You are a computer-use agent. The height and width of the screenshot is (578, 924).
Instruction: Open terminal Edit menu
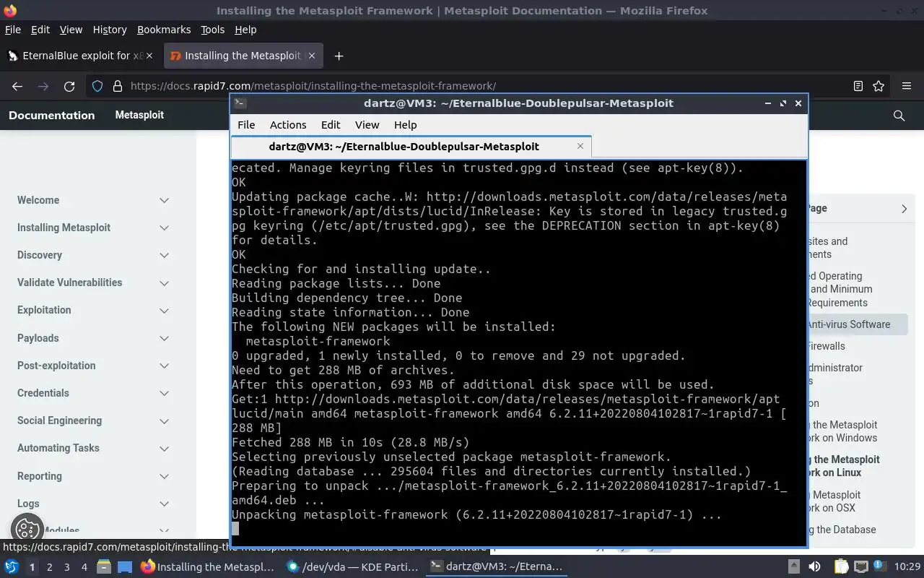[331, 125]
